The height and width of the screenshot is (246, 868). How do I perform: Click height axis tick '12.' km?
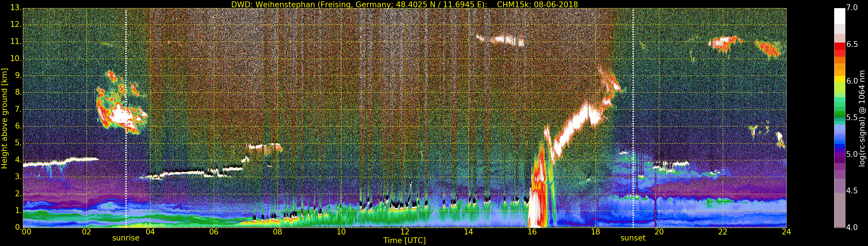pos(16,25)
